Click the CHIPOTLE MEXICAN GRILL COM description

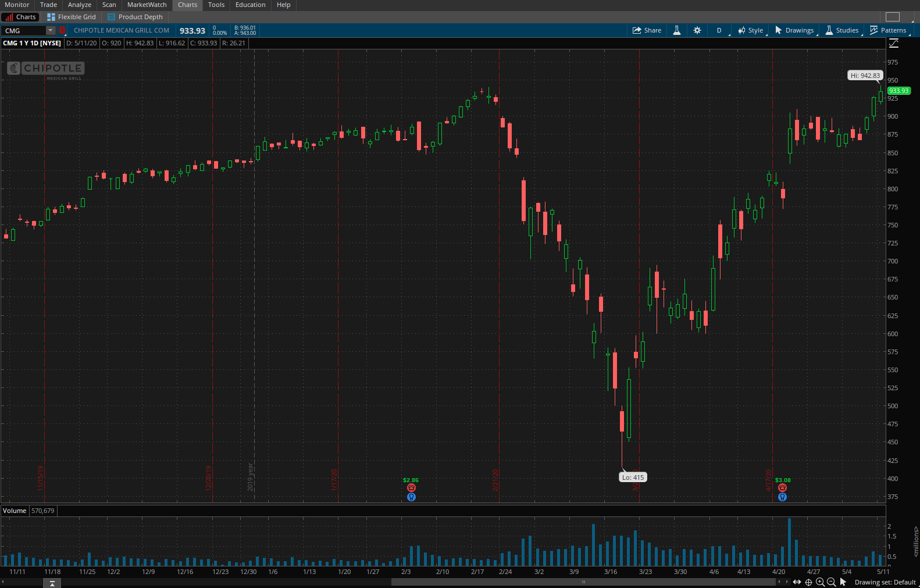pos(122,30)
